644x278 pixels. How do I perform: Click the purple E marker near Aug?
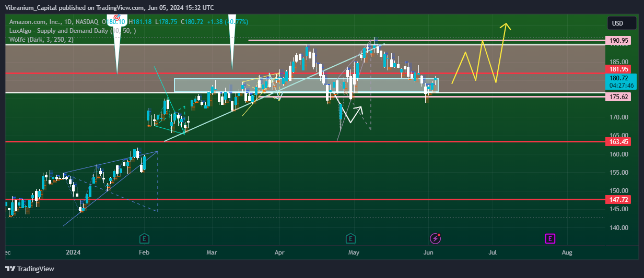[x=549, y=239]
